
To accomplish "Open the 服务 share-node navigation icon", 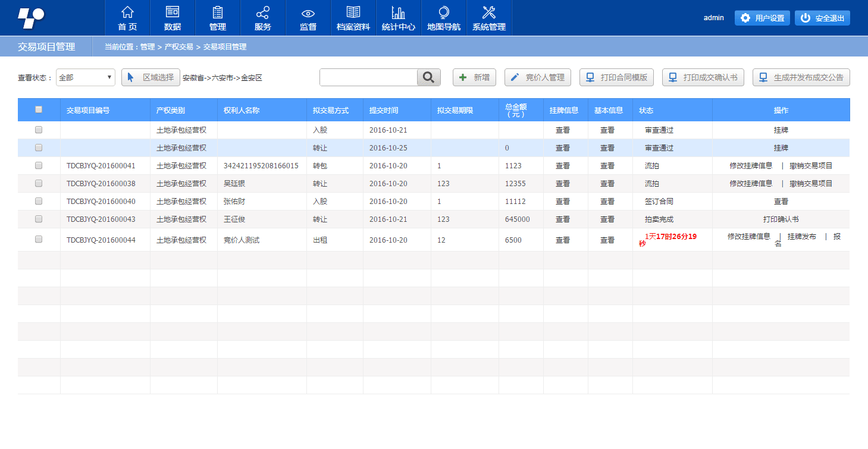I will (x=263, y=18).
